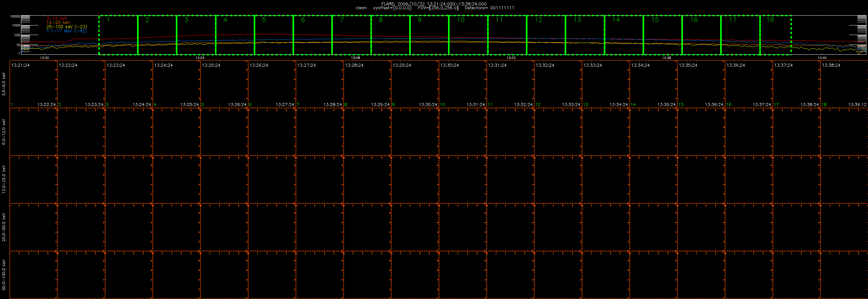Click start time '13:33:24' atop image panel 13
Image resolution: width=868 pixels, height=299 pixels.
pyautogui.click(x=592, y=66)
